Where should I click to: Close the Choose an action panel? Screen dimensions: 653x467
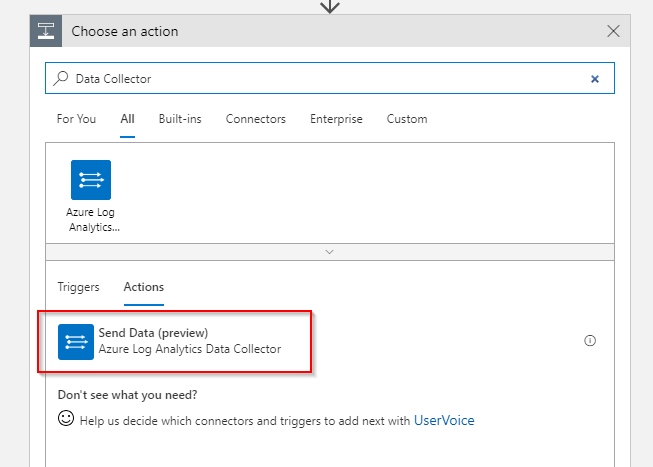coord(614,31)
